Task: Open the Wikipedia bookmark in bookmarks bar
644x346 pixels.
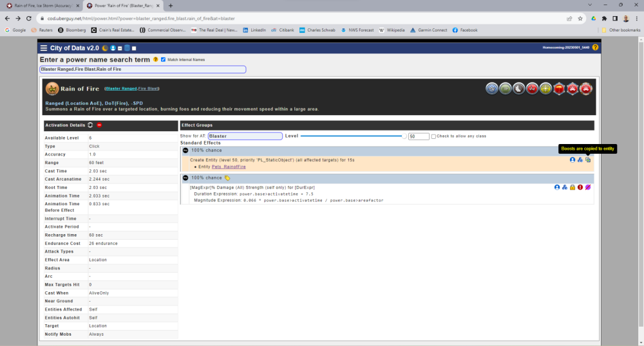Action: coord(392,30)
